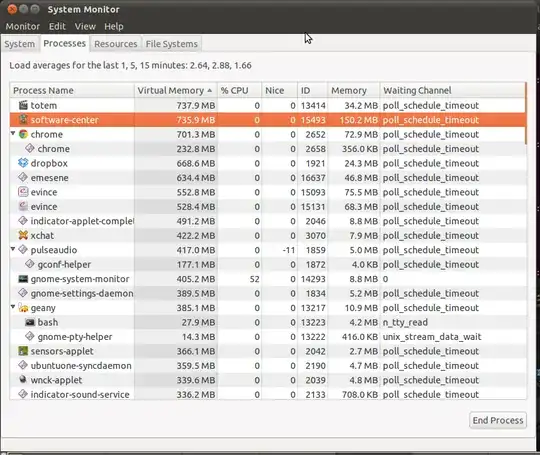
Task: Click the parent chrome browser icon
Action: pos(23,134)
